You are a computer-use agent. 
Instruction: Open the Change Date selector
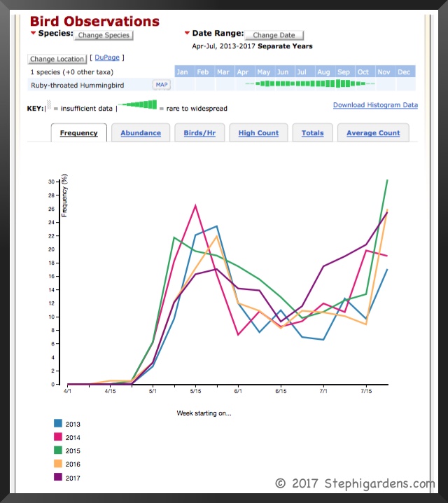coord(274,34)
